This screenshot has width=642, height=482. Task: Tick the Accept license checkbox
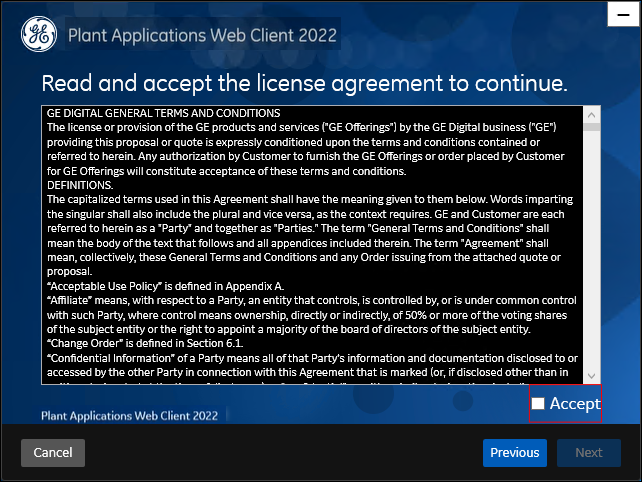click(x=538, y=404)
